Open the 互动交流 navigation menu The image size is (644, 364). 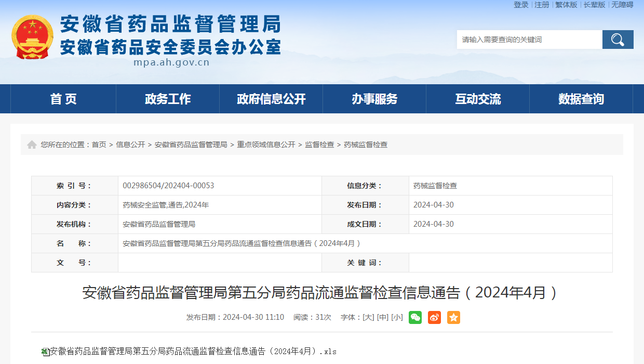point(478,99)
